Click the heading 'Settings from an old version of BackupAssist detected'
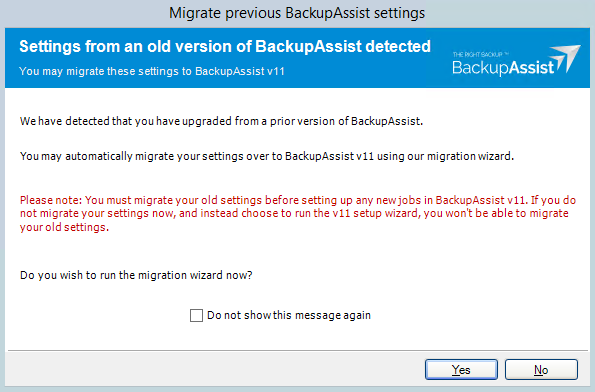The height and width of the screenshot is (392, 595). (225, 46)
